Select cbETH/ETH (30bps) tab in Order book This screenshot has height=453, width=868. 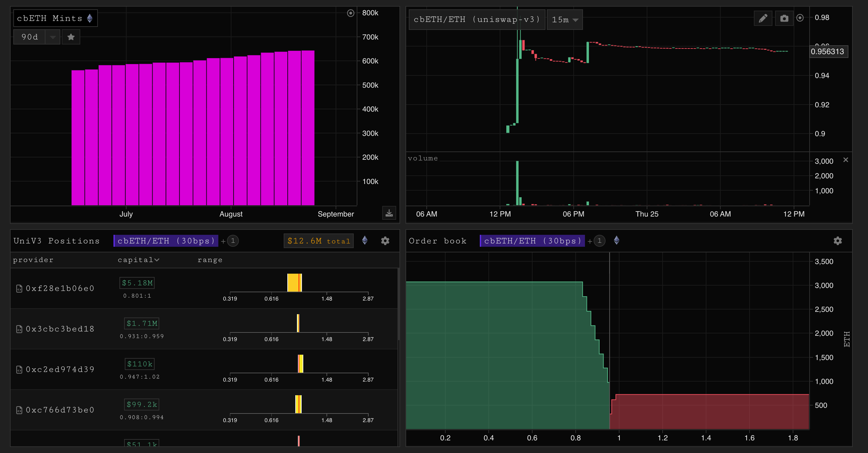point(533,240)
